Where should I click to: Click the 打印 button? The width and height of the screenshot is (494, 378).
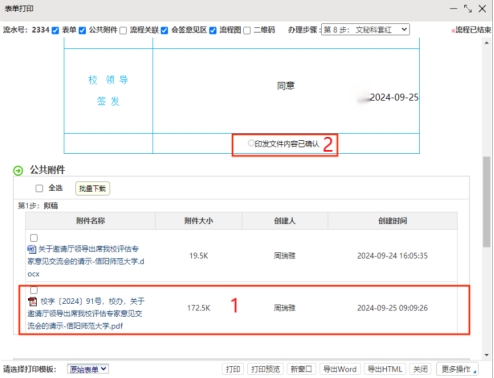(233, 369)
